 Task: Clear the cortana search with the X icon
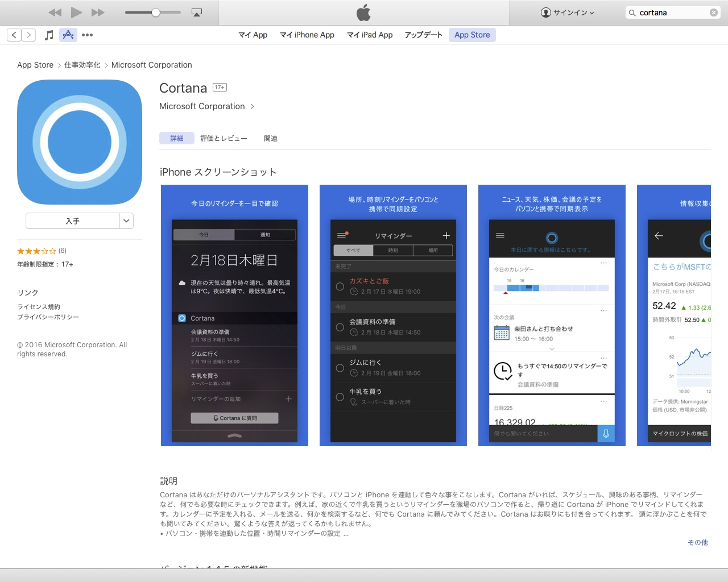tap(713, 12)
